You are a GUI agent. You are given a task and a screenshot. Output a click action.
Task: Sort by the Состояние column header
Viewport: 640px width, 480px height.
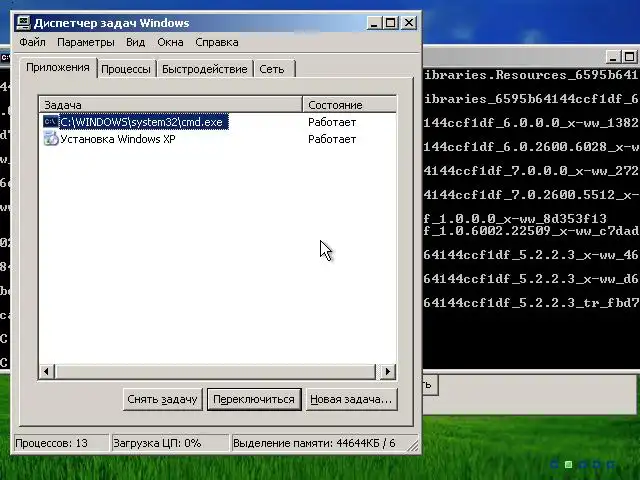pyautogui.click(x=349, y=105)
